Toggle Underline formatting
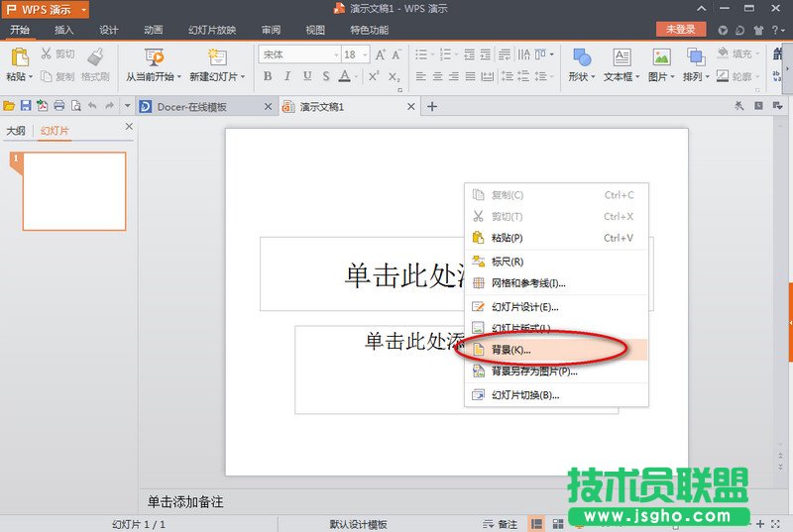The width and height of the screenshot is (793, 532). [x=306, y=76]
